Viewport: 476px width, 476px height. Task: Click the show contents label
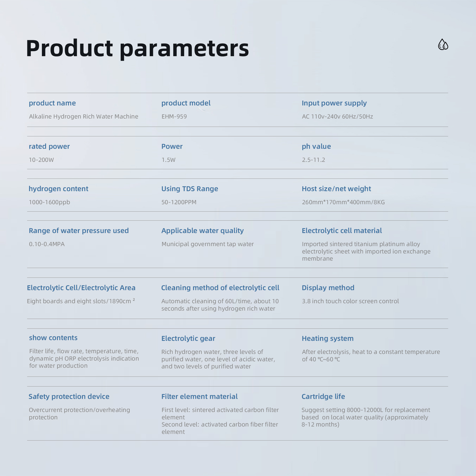53,338
